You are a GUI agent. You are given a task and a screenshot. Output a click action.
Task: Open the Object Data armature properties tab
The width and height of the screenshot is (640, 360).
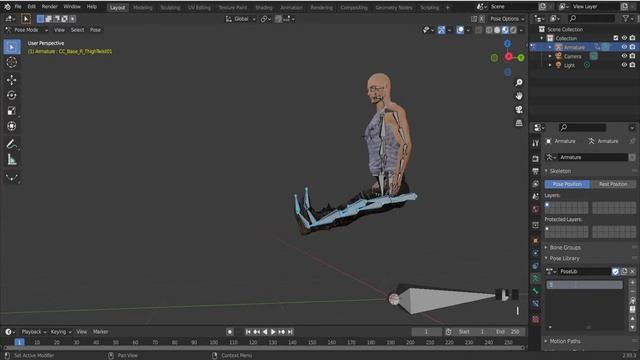pyautogui.click(x=536, y=278)
